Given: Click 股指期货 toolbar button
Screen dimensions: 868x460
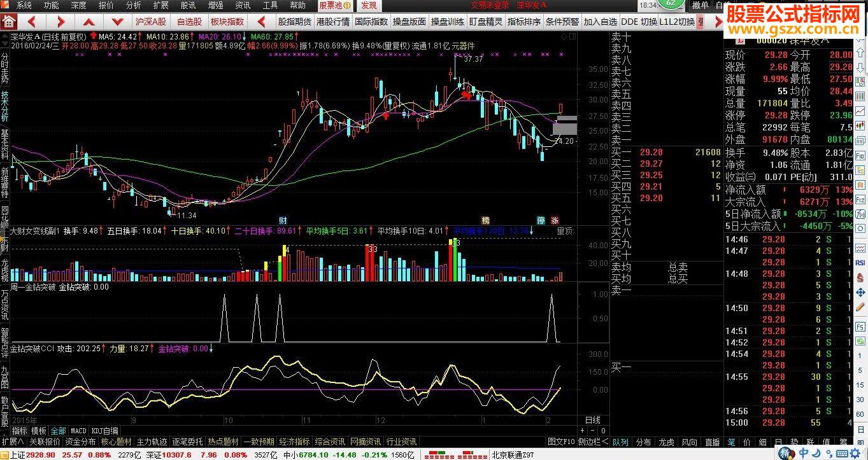Looking at the screenshot, I should pyautogui.click(x=294, y=22).
